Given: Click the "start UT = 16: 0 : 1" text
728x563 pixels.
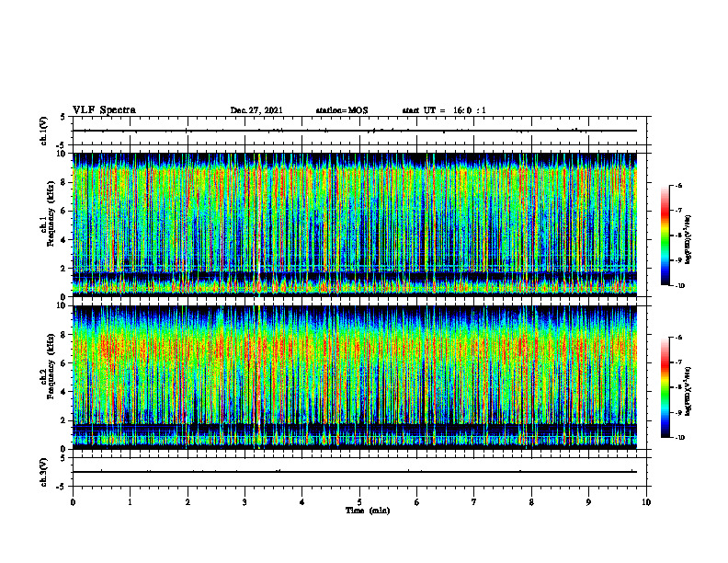Looking at the screenshot, I should (444, 110).
